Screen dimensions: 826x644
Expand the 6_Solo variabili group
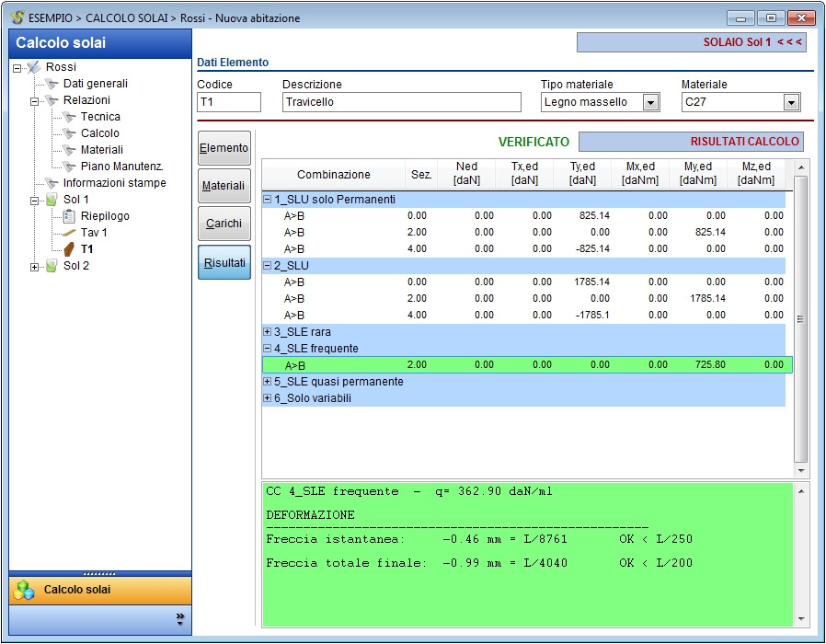tap(268, 398)
